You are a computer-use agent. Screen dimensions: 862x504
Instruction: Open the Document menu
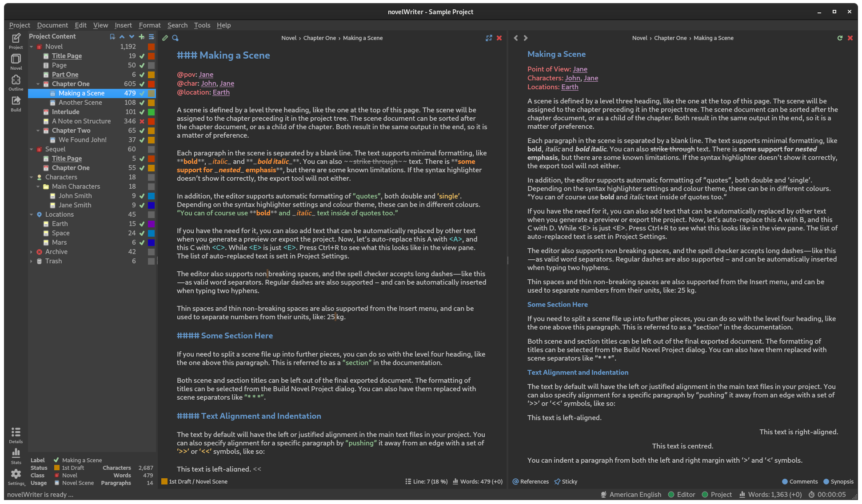click(52, 25)
